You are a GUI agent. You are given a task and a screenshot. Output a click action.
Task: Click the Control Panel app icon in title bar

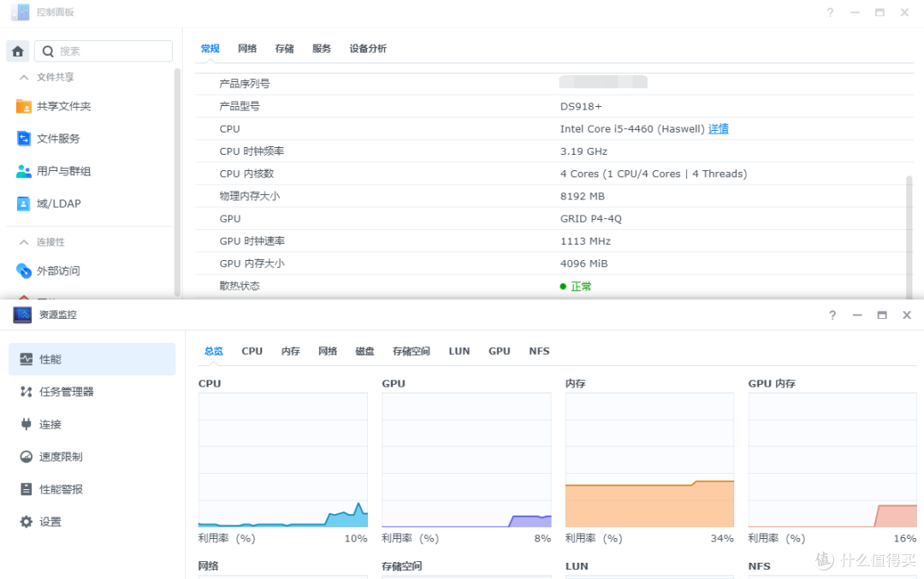(x=20, y=12)
